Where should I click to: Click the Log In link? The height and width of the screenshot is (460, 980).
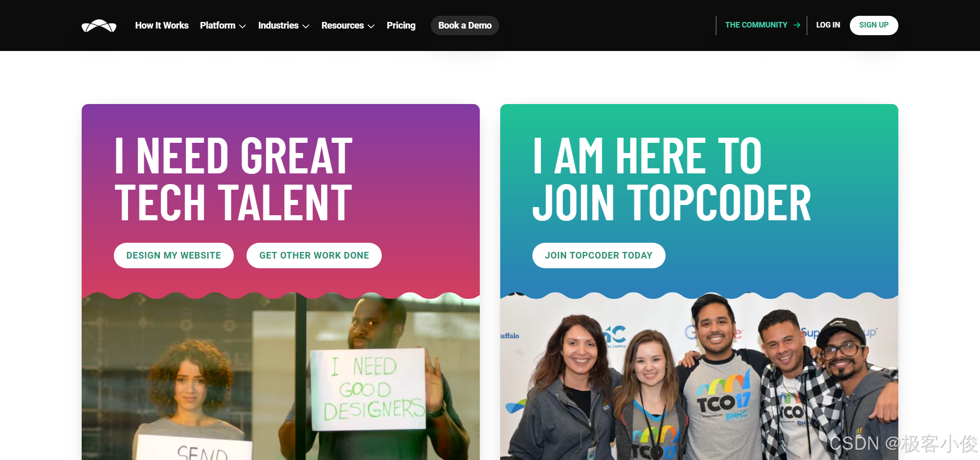tap(828, 25)
